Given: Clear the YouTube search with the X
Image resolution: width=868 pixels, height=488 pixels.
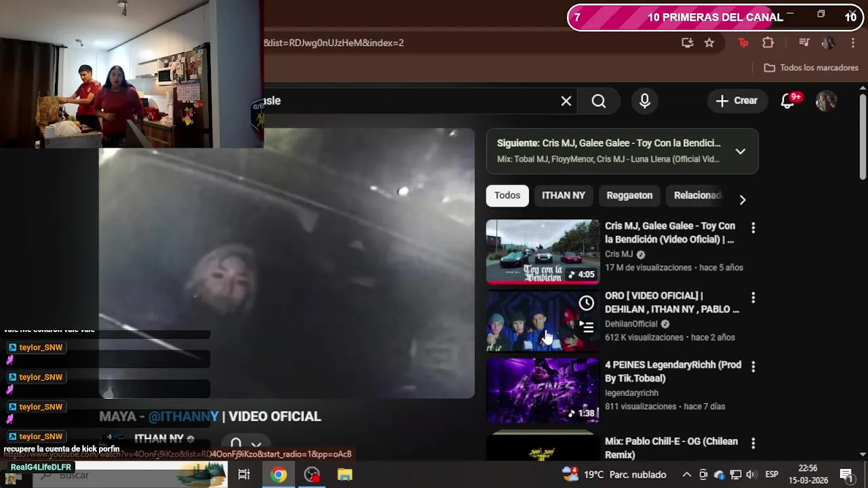Looking at the screenshot, I should tap(566, 101).
